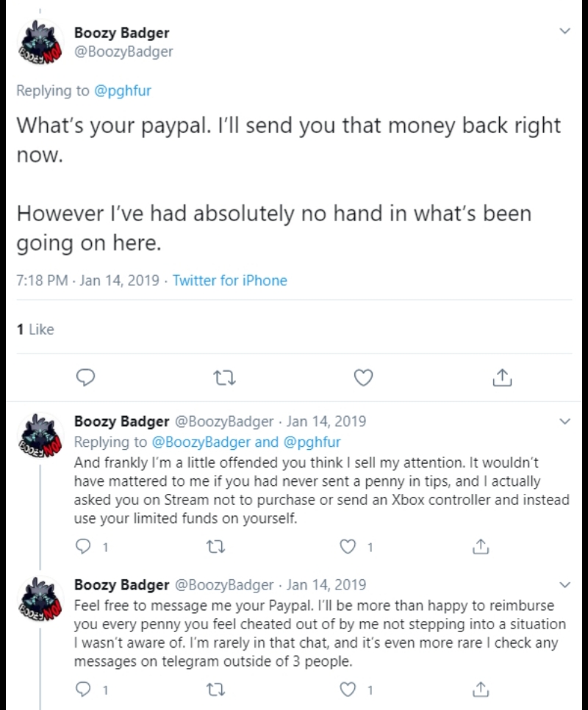Image resolution: width=588 pixels, height=710 pixels.
Task: Reply to the 'Feel free to message' tweet
Action: pyautogui.click(x=83, y=689)
